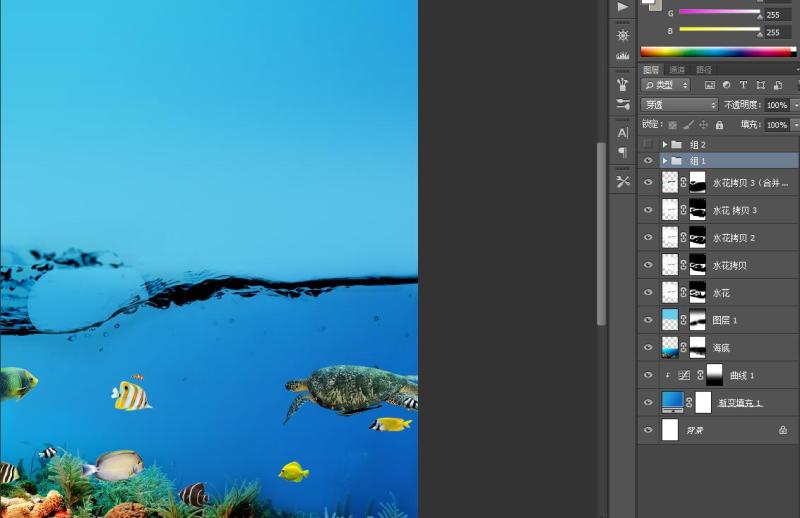This screenshot has height=518, width=800.
Task: Show the hidden 组 2 group
Action: [x=648, y=144]
